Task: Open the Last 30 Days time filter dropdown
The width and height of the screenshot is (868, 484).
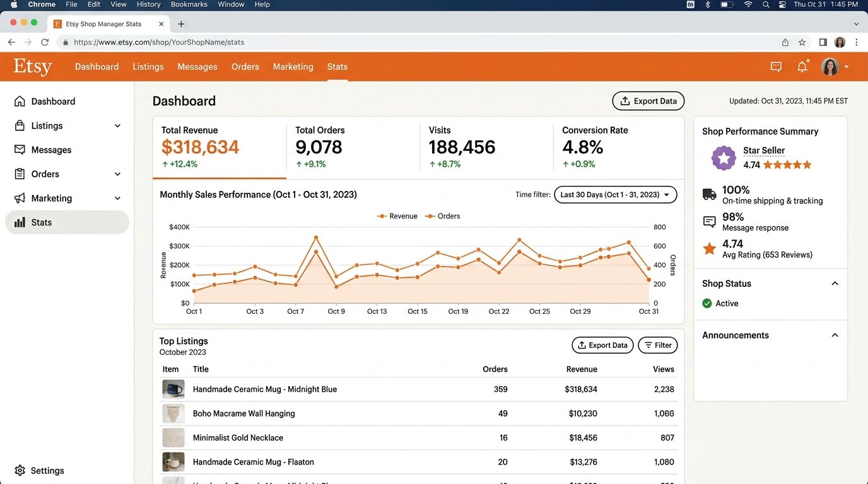Action: [615, 195]
